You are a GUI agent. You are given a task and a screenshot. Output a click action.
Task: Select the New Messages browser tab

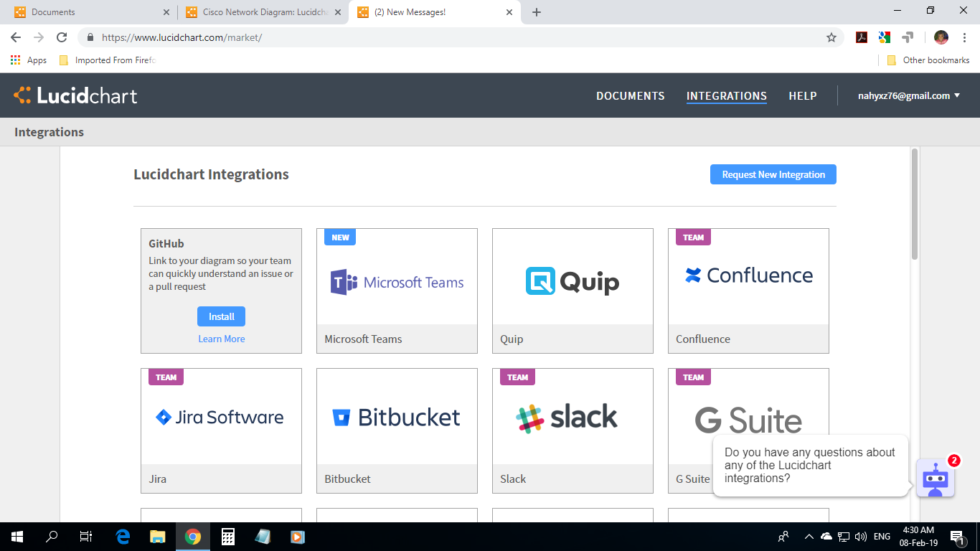click(x=435, y=12)
